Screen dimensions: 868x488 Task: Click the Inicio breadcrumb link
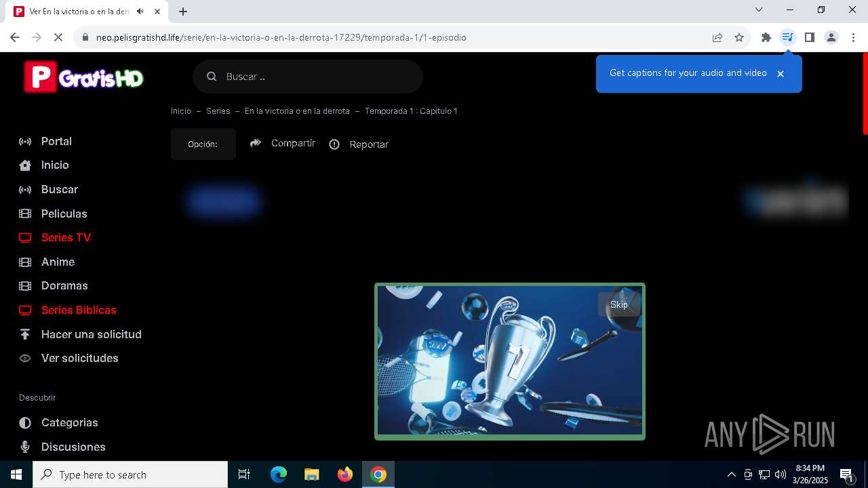pyautogui.click(x=181, y=111)
